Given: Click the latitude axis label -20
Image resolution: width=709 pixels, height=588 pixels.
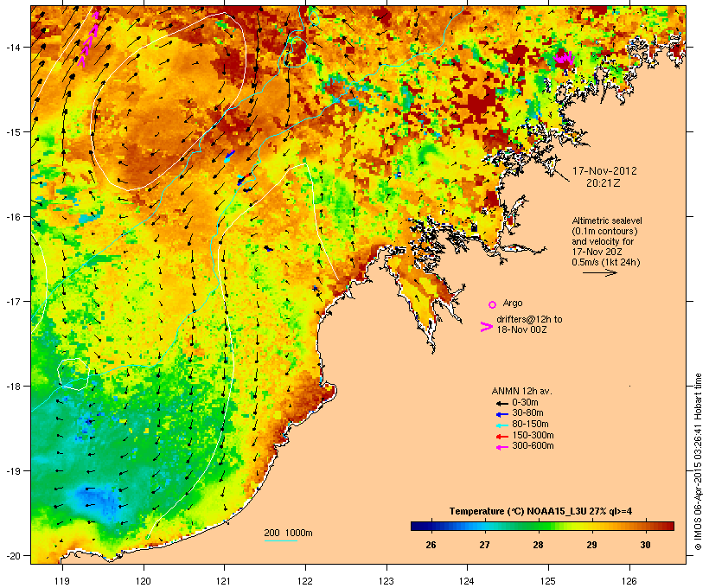Looking at the screenshot, I should point(13,555).
